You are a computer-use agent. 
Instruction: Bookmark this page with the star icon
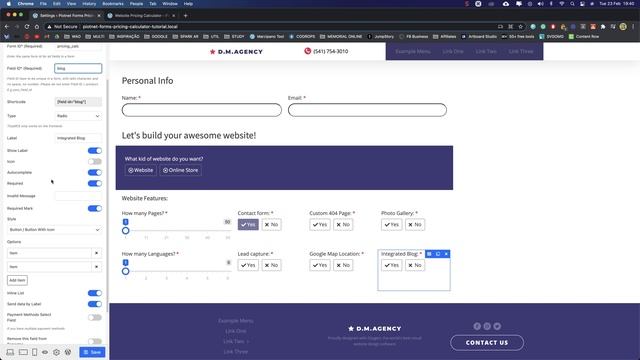520,27
